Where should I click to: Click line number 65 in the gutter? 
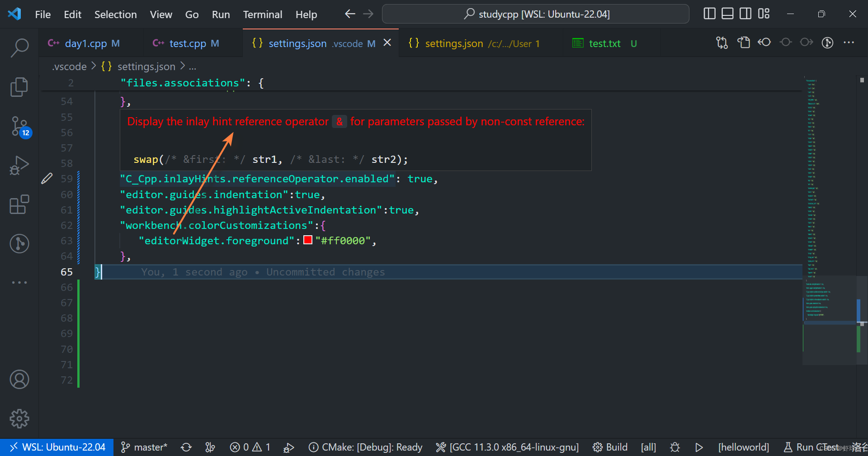click(66, 272)
